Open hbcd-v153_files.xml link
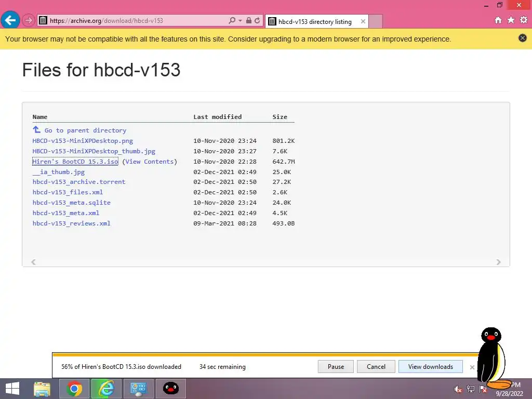This screenshot has height=399, width=532. [68, 192]
